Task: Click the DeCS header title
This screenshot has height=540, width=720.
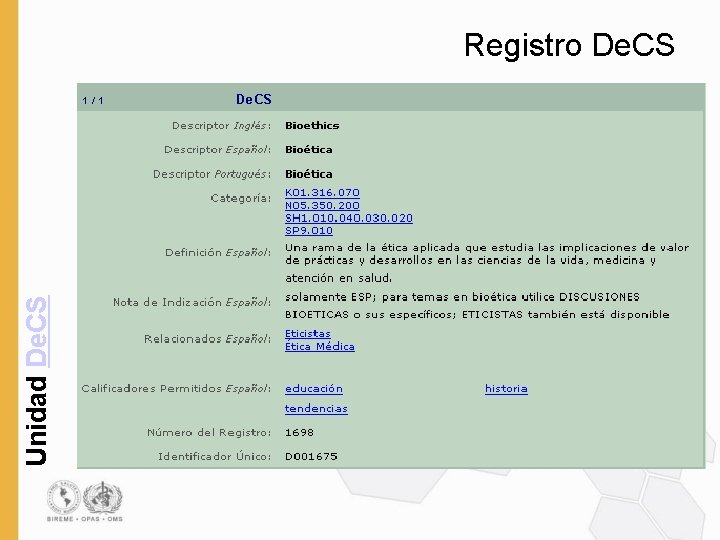Action: coord(253,99)
